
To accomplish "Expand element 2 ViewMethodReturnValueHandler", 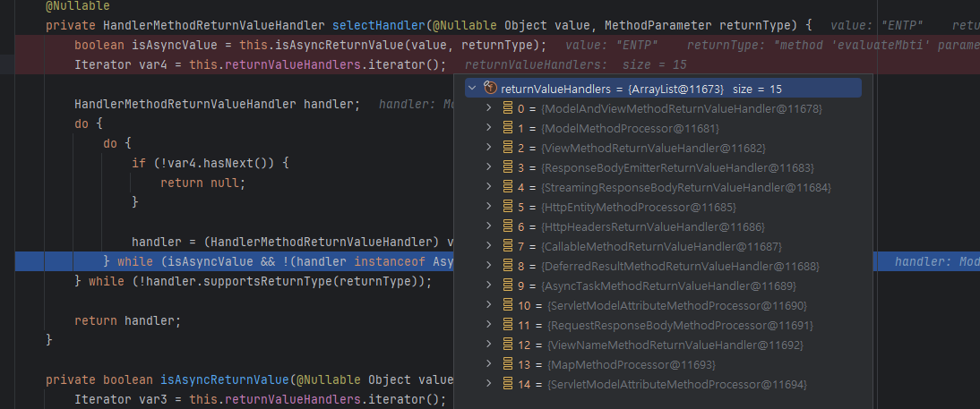I will (489, 148).
